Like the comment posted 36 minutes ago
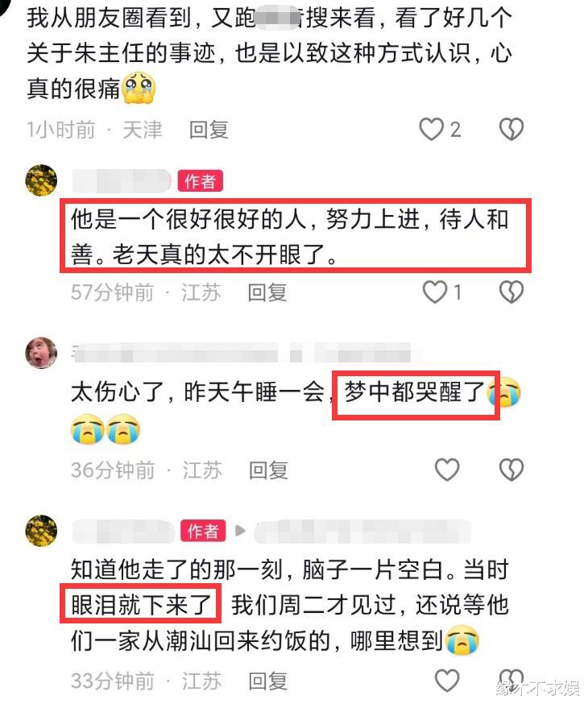Viewport: 588px width, 708px height. coord(447,470)
